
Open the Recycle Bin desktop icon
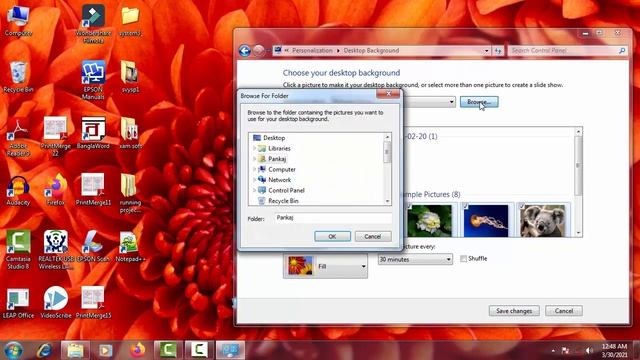18,77
